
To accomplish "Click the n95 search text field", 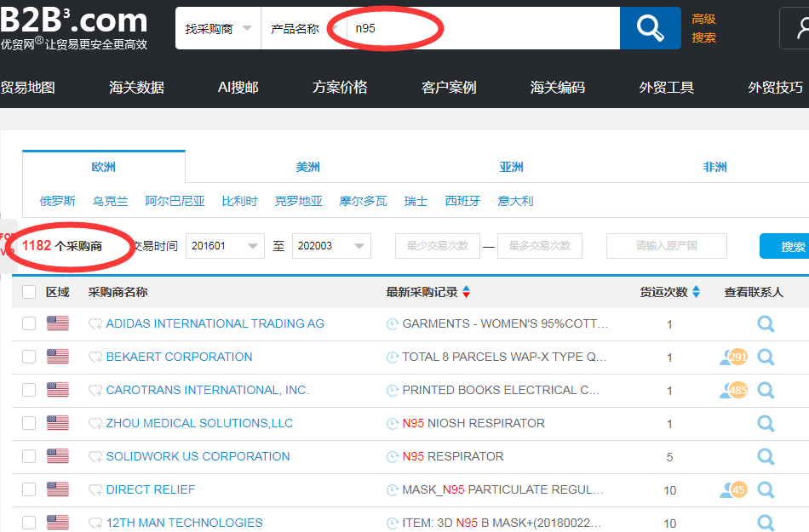I will coord(482,28).
